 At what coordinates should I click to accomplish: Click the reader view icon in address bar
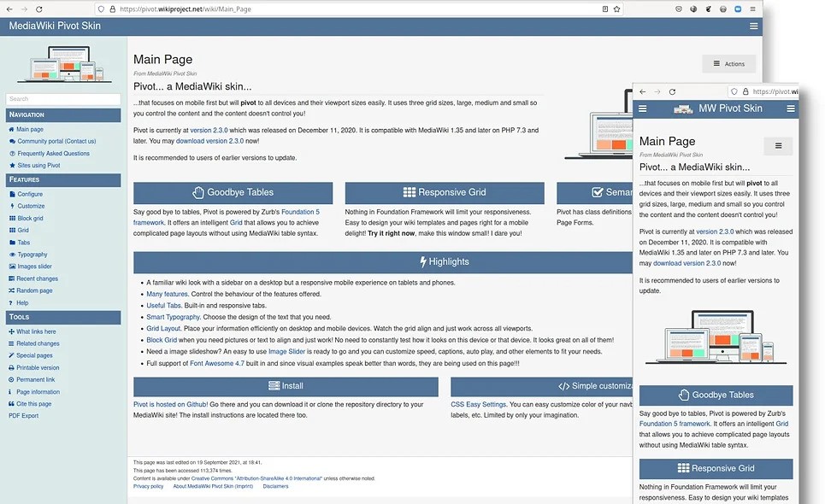[605, 9]
